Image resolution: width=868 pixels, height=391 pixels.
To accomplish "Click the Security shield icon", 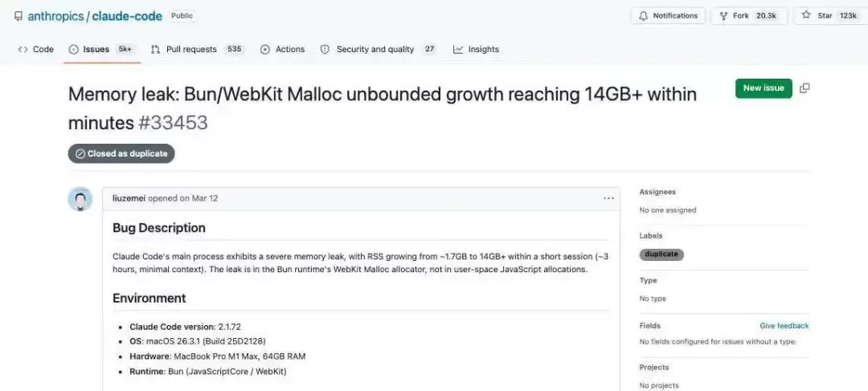I will pyautogui.click(x=325, y=49).
